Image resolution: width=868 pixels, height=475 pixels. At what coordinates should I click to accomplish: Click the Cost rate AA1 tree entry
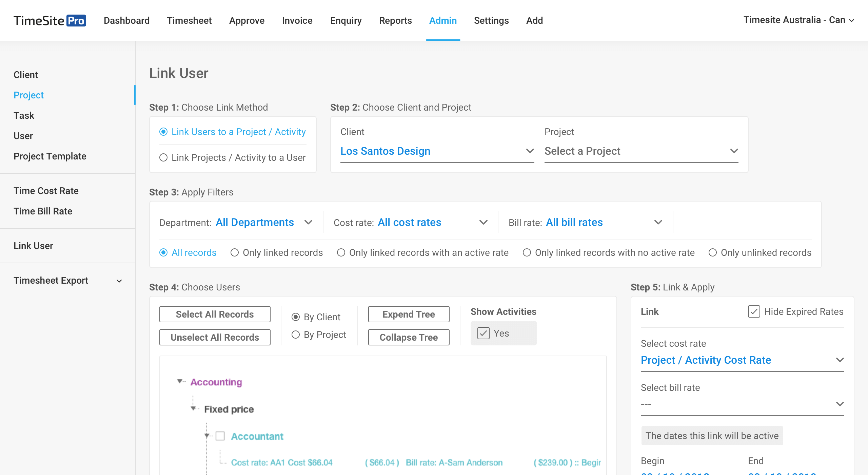pos(281,462)
